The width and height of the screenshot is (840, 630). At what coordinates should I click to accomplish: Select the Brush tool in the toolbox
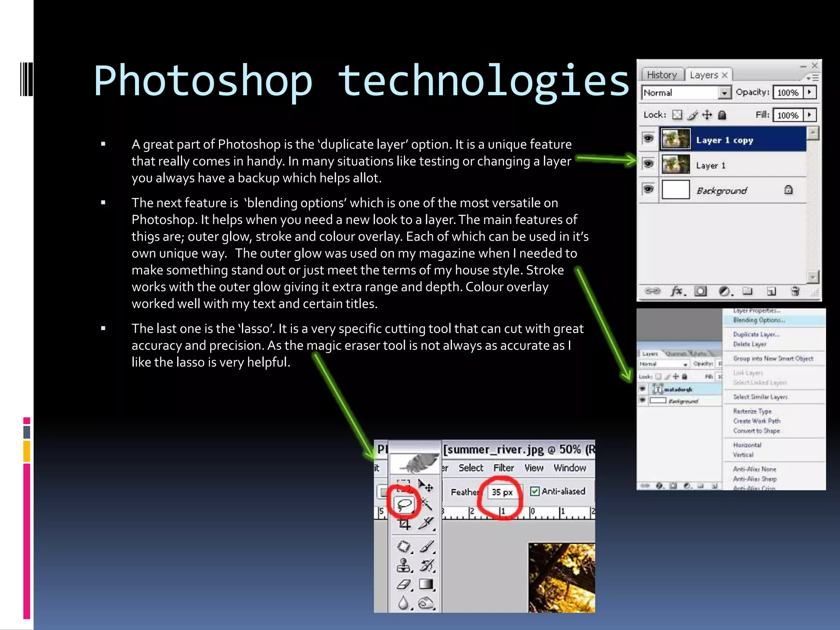point(427,546)
